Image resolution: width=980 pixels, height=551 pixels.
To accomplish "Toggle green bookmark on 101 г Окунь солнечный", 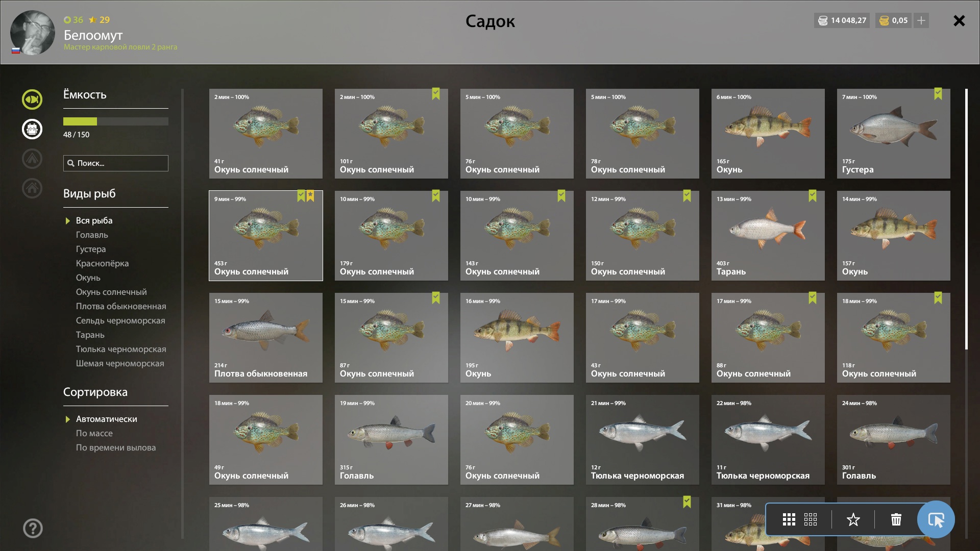I will (436, 94).
